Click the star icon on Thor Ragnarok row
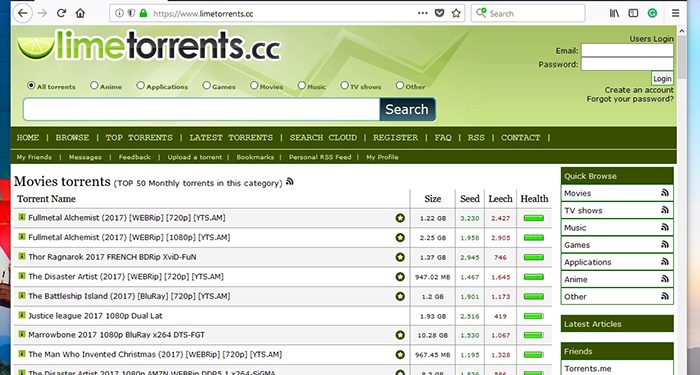The image size is (700, 375). click(x=400, y=257)
